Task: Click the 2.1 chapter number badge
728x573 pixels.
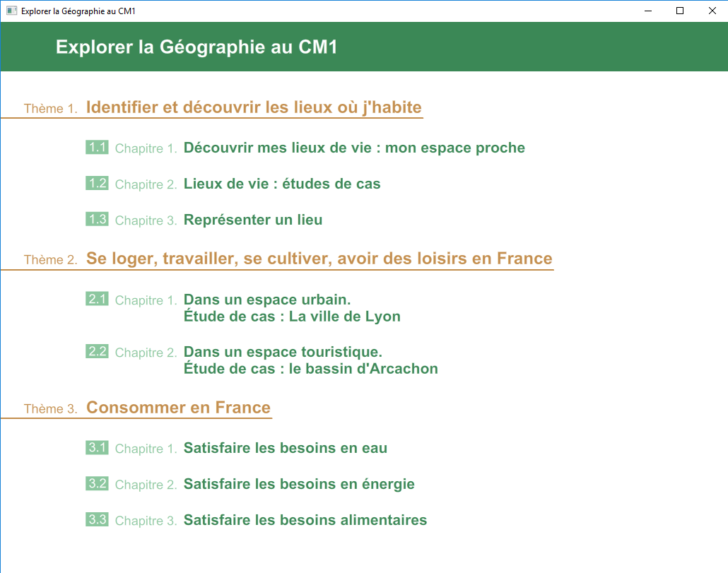Action: 97,300
